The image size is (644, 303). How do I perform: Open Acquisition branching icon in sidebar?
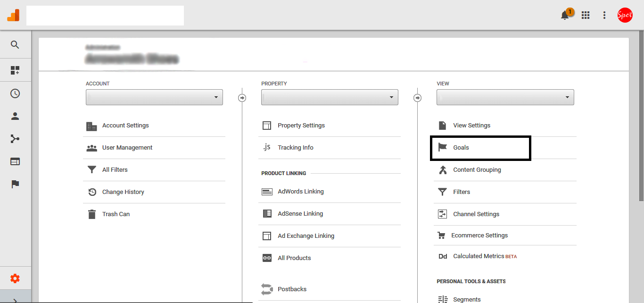tap(15, 139)
